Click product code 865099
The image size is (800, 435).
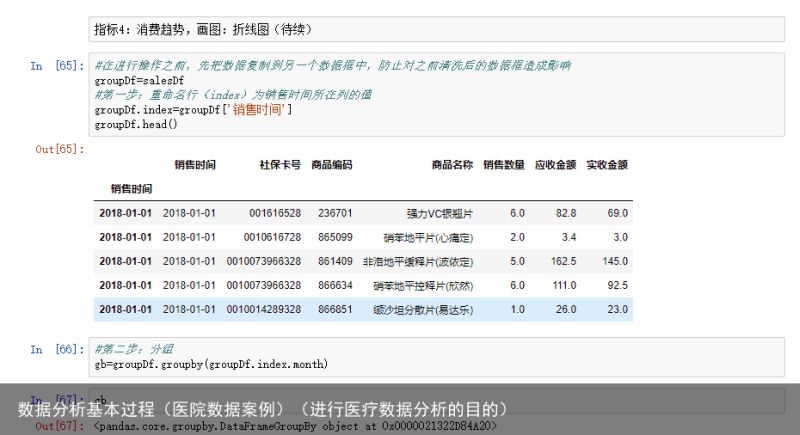[x=335, y=237]
